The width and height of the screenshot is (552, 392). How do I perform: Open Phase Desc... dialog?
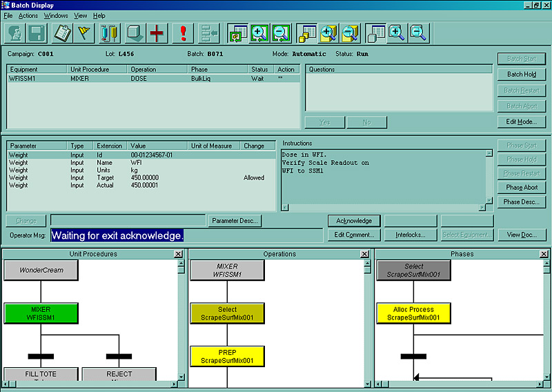coord(522,202)
